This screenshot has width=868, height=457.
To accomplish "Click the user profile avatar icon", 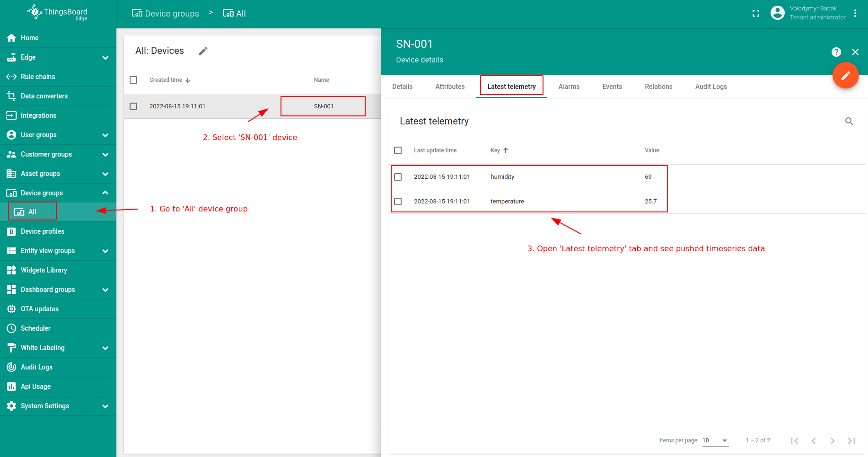I will [777, 13].
